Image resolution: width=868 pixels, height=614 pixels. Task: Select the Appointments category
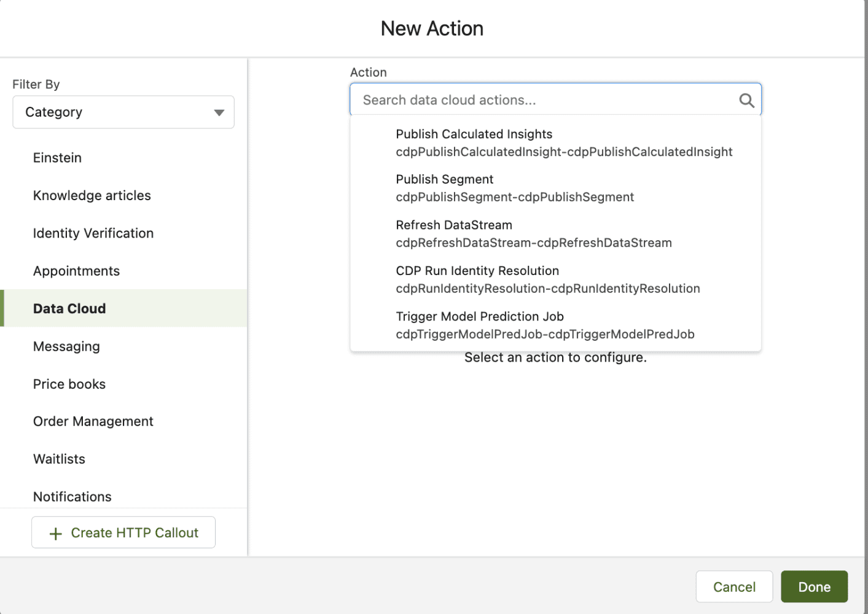pyautogui.click(x=123, y=271)
